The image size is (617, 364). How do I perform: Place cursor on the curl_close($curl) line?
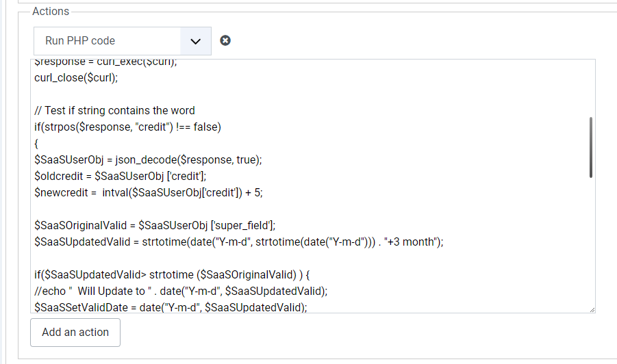(x=76, y=77)
